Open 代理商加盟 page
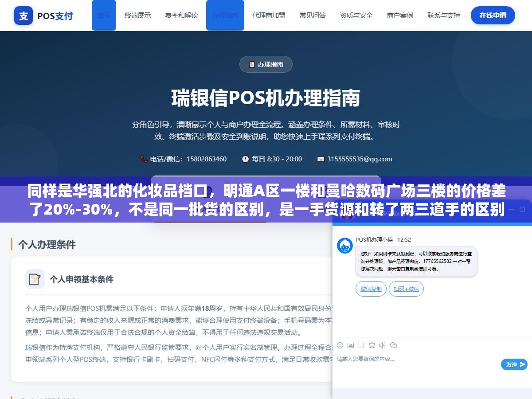 point(269,15)
